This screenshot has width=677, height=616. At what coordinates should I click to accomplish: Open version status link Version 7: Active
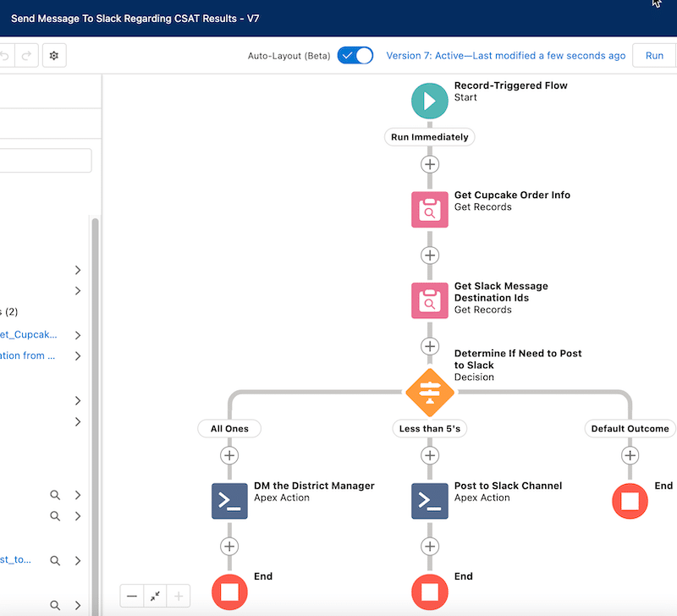click(505, 56)
